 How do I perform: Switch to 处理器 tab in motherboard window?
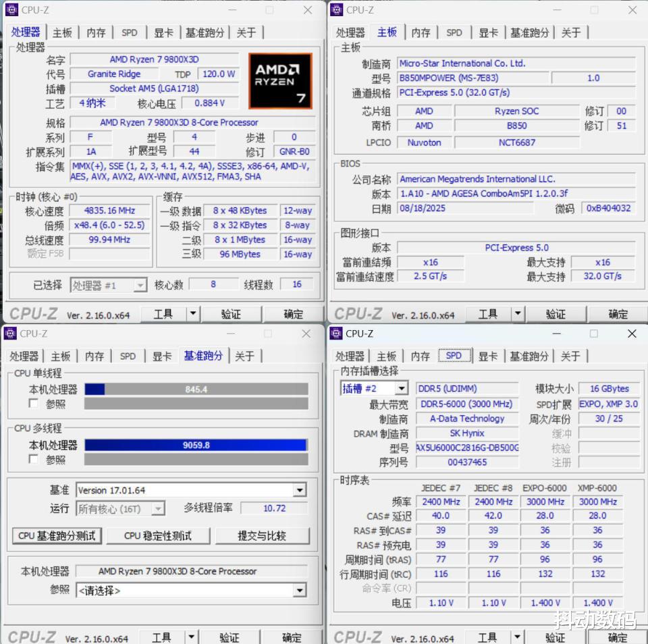(x=350, y=32)
